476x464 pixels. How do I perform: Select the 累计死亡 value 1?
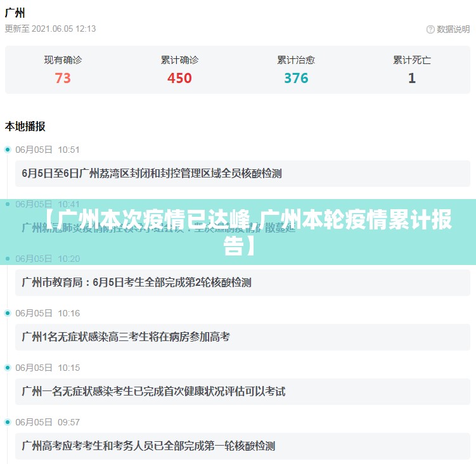pos(412,78)
